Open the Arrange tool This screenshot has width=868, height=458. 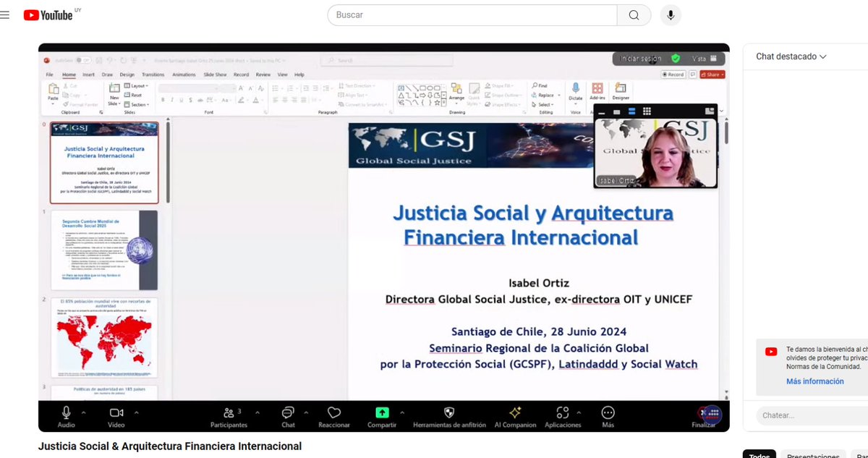[x=456, y=92]
